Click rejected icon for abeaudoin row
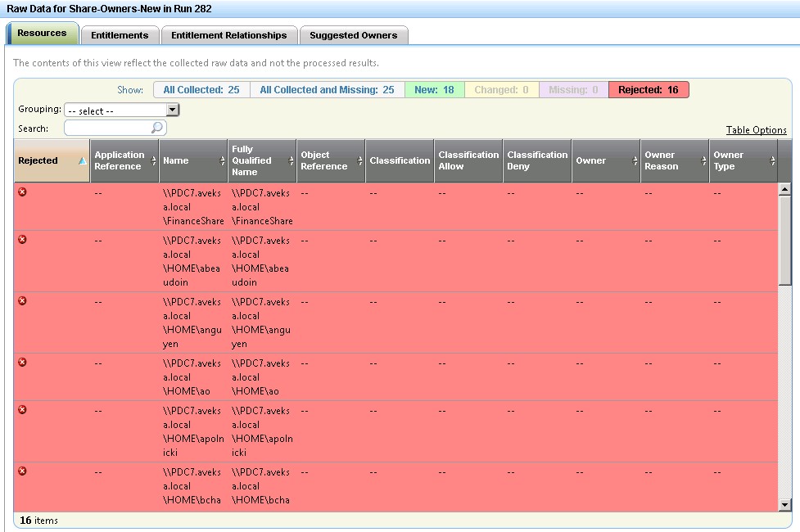 22,239
